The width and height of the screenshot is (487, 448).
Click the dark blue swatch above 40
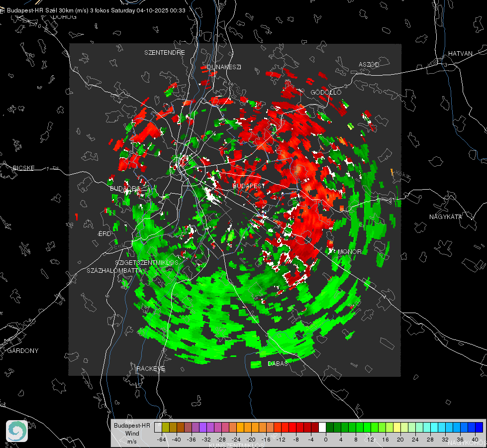click(479, 427)
